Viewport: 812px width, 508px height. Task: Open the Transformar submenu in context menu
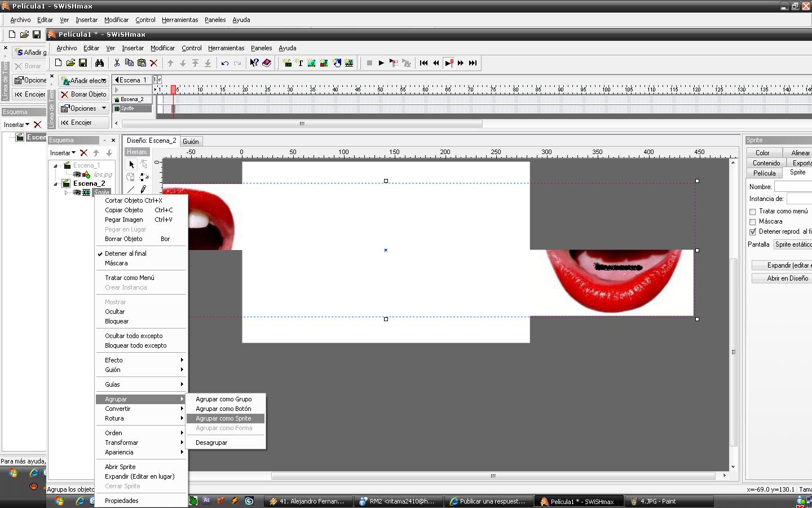(x=141, y=443)
